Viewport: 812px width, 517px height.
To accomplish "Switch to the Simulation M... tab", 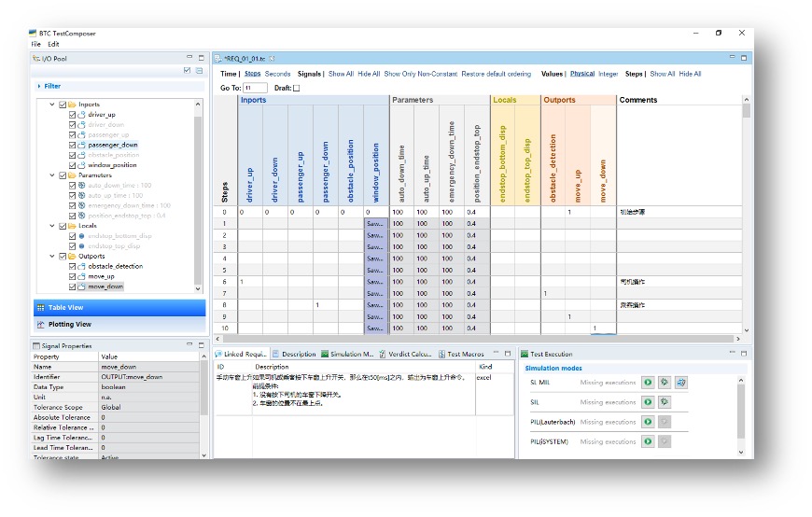I will coord(347,354).
